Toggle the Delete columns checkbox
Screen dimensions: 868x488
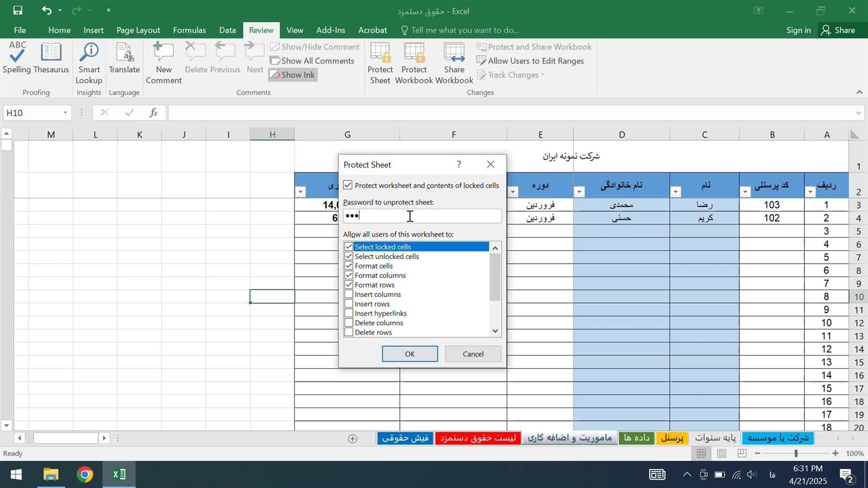349,323
